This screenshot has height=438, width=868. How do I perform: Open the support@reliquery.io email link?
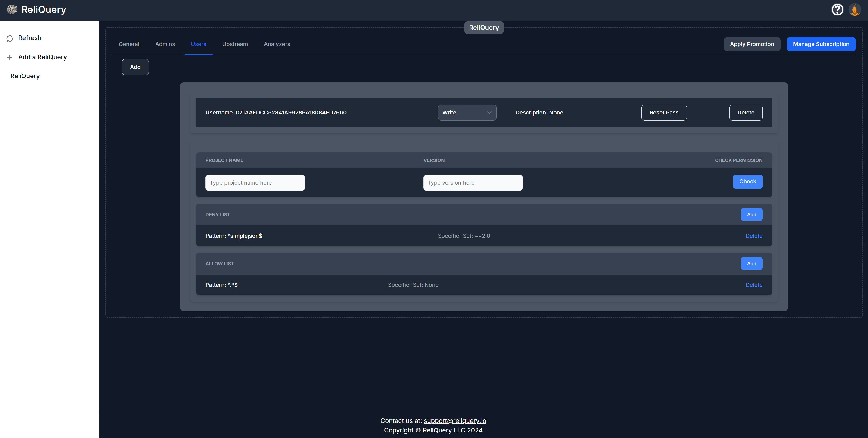pos(454,420)
